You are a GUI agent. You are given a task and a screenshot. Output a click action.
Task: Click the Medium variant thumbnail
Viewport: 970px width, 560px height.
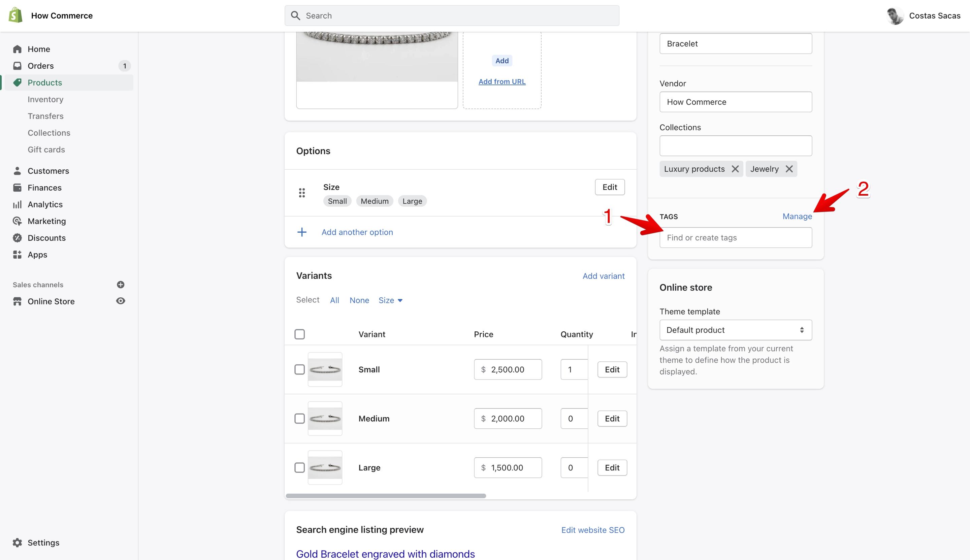(325, 419)
